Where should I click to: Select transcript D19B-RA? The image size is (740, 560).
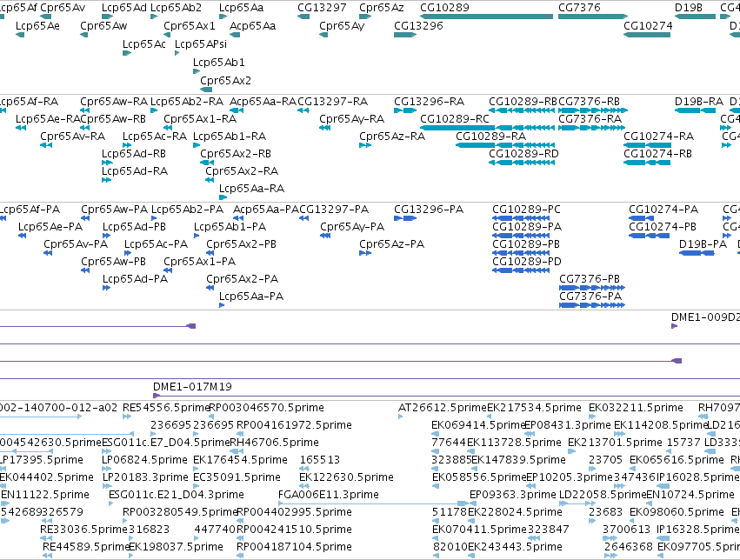[x=695, y=110]
